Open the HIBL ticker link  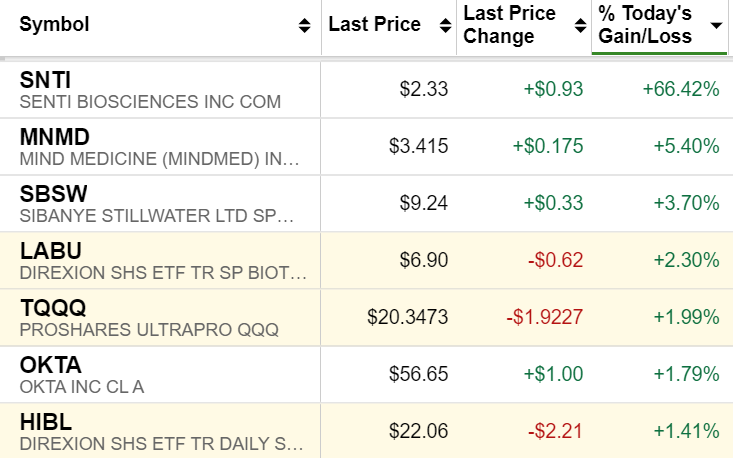(x=46, y=422)
